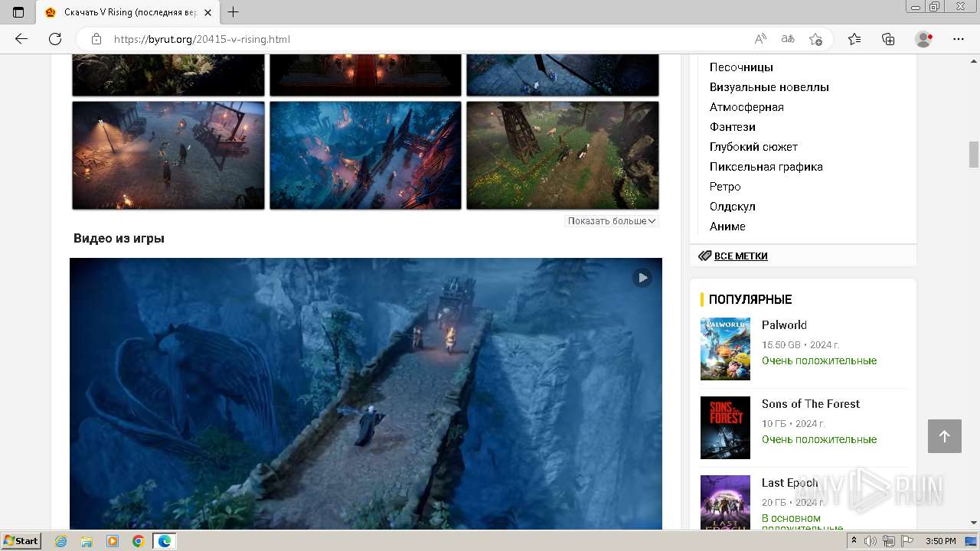Click the tag icon beside ВСЕ МЕТКИ
This screenshot has width=980, height=551.
coord(704,256)
